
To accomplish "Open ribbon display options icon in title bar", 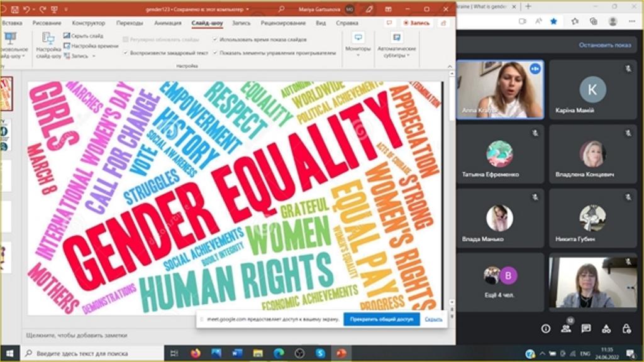I will tap(388, 9).
